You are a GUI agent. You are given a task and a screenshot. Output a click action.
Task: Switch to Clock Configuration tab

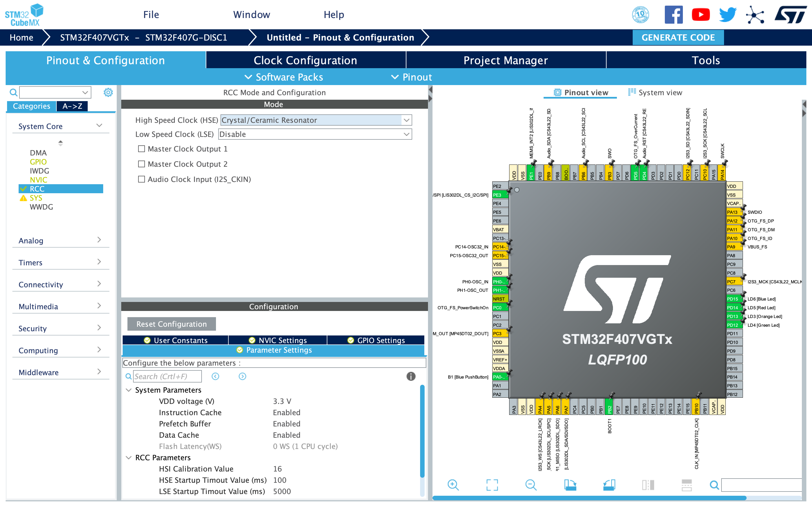[305, 60]
